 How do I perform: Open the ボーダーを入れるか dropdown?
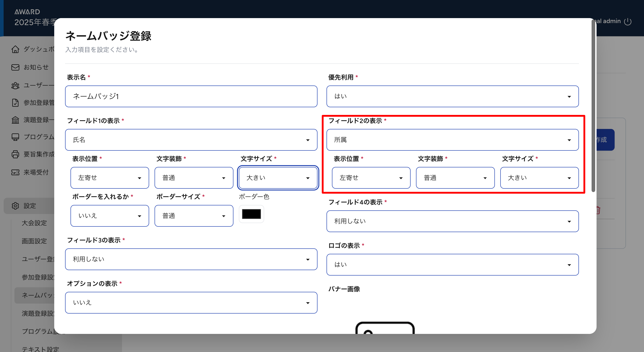[x=110, y=216]
